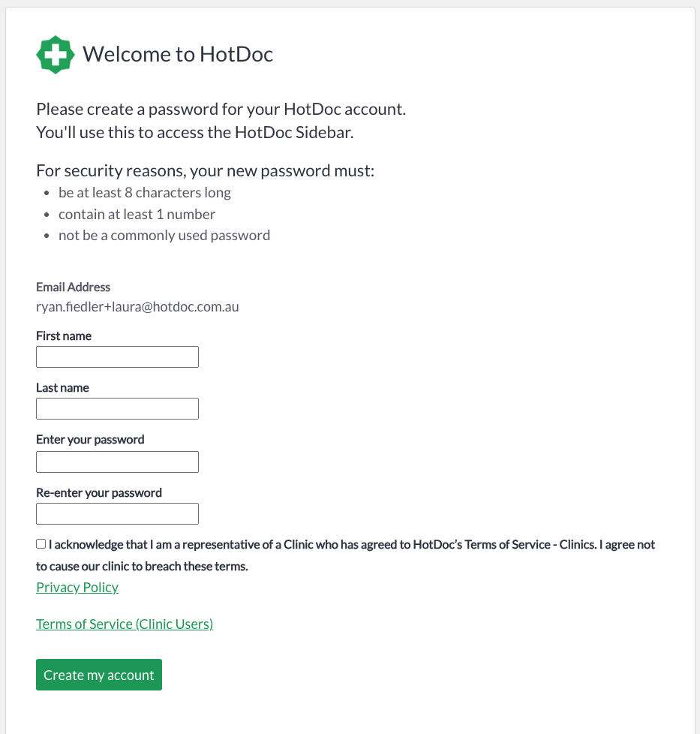Open Terms of Service (Clinic Users) link

point(125,624)
